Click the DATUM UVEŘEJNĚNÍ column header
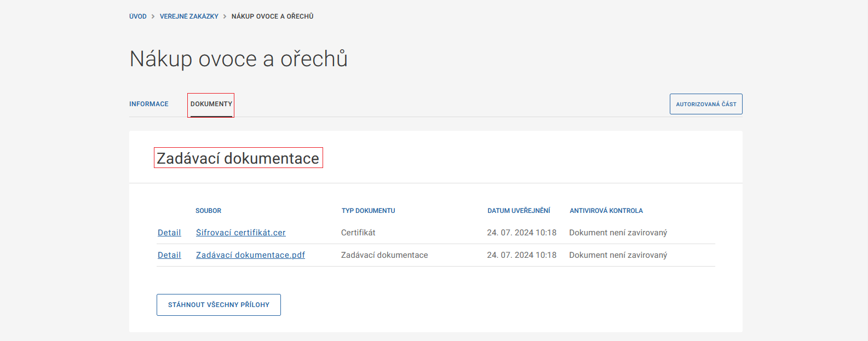The height and width of the screenshot is (341, 868). pos(519,211)
